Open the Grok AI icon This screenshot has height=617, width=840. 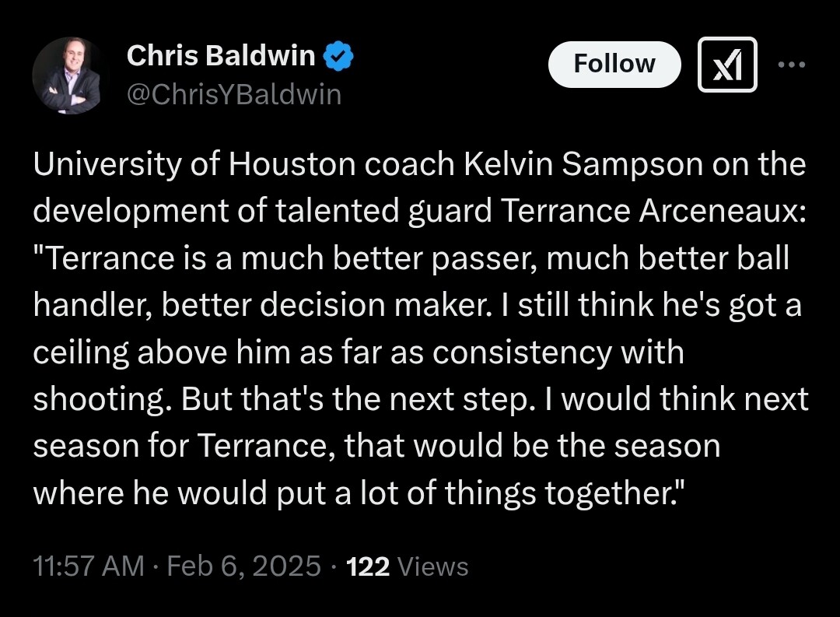pyautogui.click(x=726, y=65)
